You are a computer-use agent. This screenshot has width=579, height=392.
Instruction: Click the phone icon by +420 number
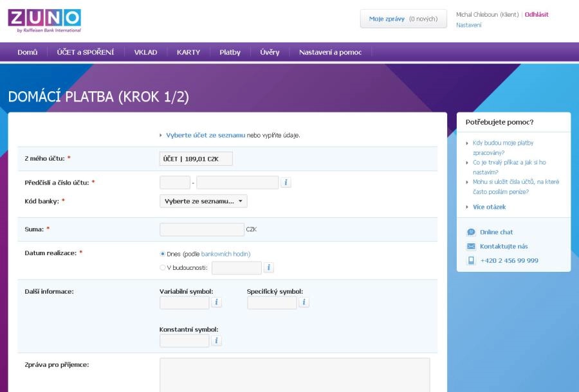click(x=471, y=260)
